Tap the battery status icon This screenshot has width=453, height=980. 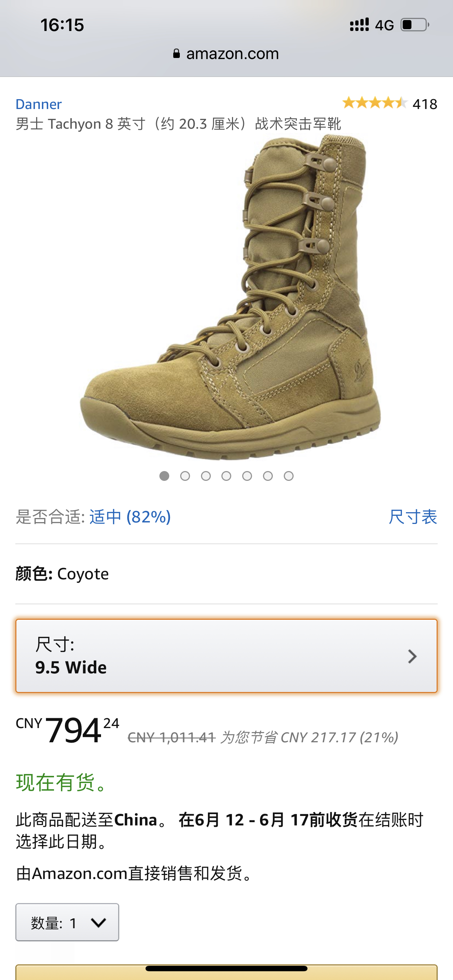pos(415,25)
